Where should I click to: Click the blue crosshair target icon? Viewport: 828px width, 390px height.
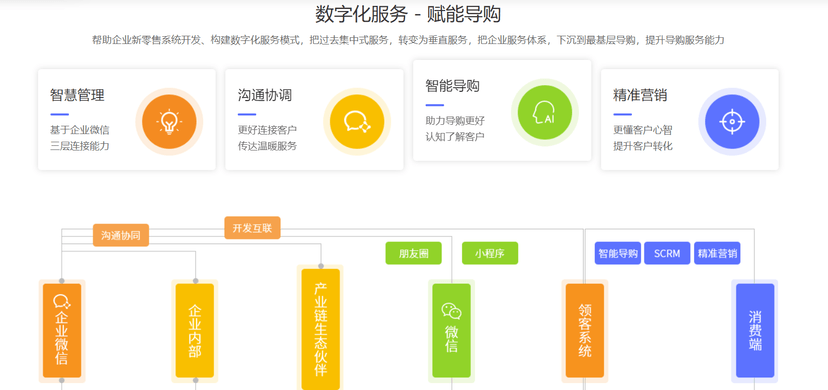pyautogui.click(x=732, y=122)
